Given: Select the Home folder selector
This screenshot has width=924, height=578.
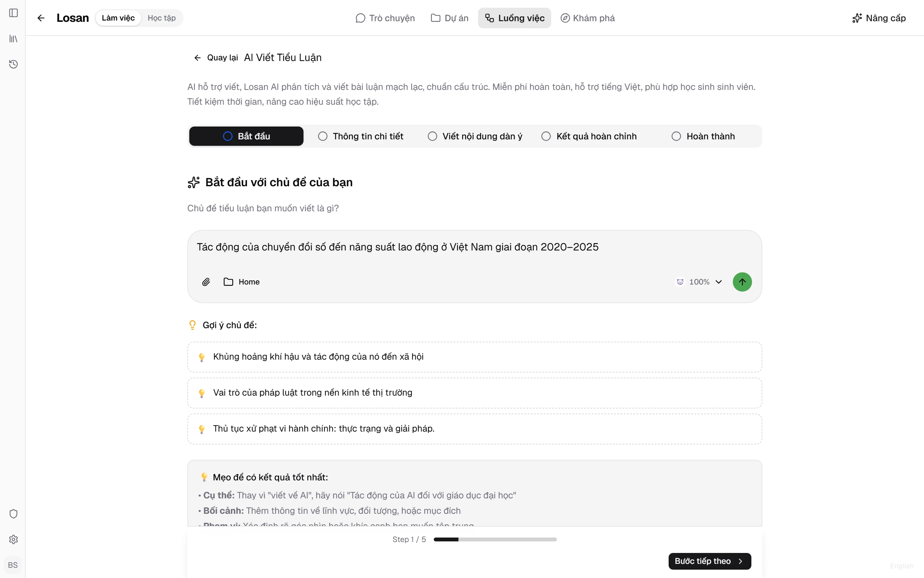Looking at the screenshot, I should [242, 282].
